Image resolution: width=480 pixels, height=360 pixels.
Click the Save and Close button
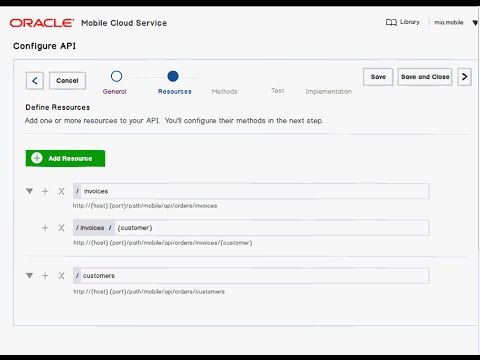tap(425, 77)
